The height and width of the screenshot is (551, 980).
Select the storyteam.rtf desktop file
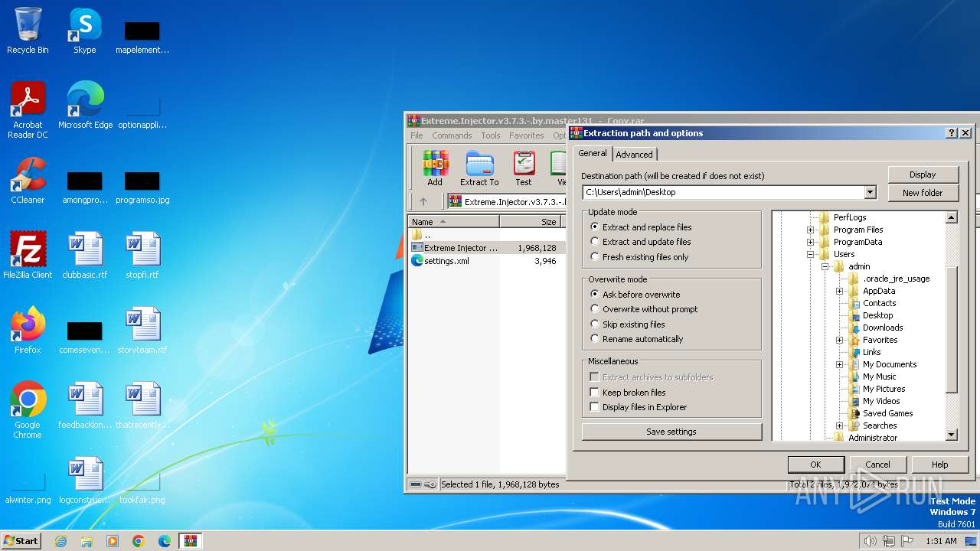[x=142, y=331]
